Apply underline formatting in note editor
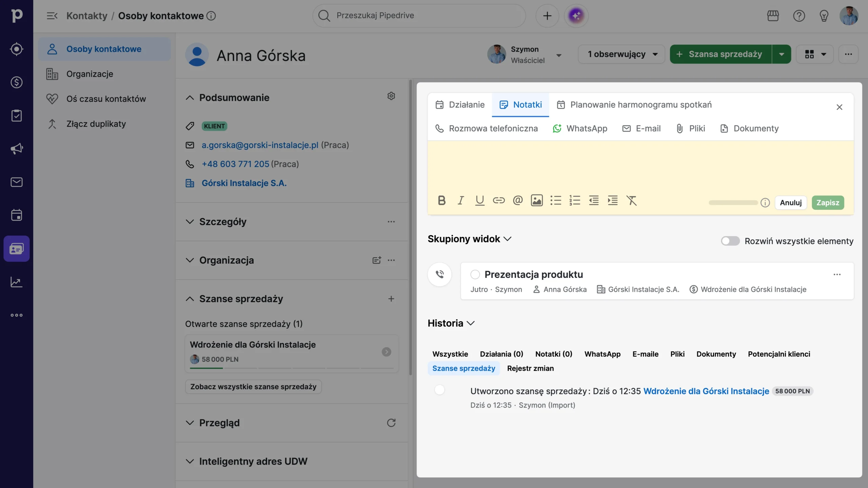The image size is (868, 488). tap(479, 201)
